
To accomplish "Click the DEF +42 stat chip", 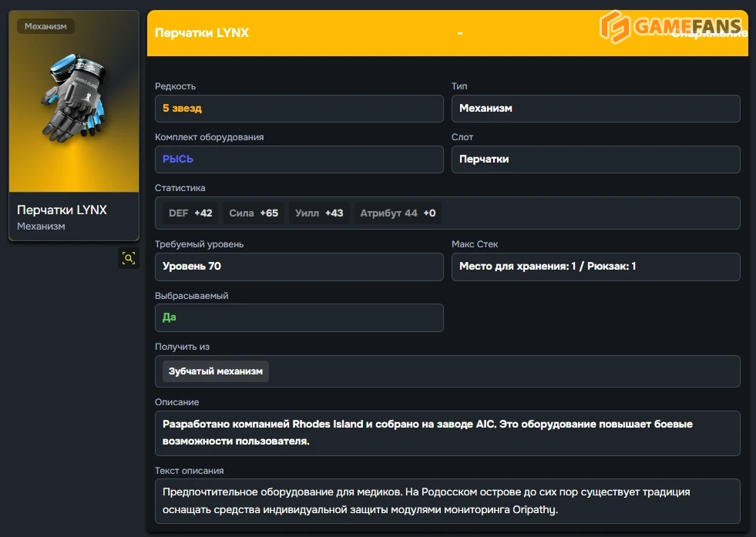I will click(190, 213).
